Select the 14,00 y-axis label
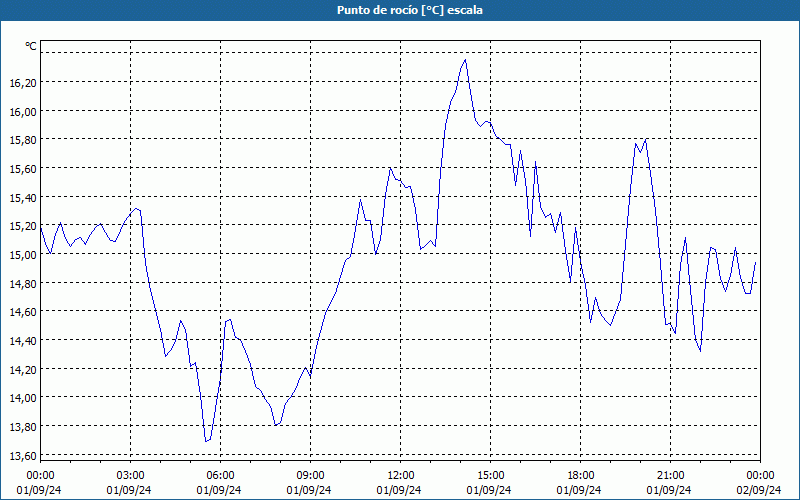 tap(23, 397)
